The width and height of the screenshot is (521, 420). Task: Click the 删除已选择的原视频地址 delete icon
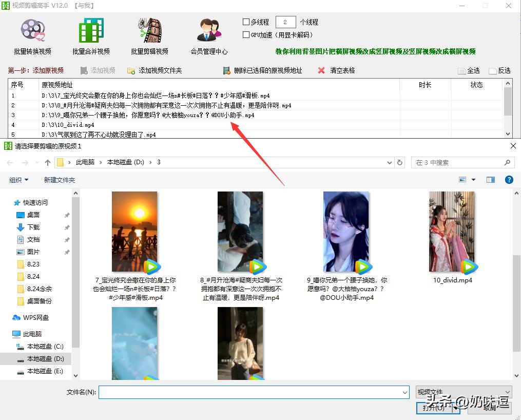pyautogui.click(x=226, y=70)
